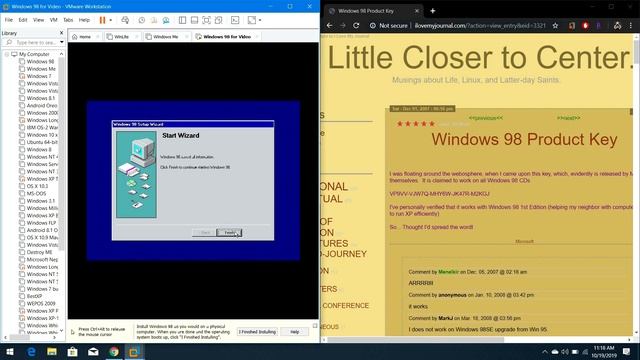Open the Tabs menu in VMware

coord(68,20)
